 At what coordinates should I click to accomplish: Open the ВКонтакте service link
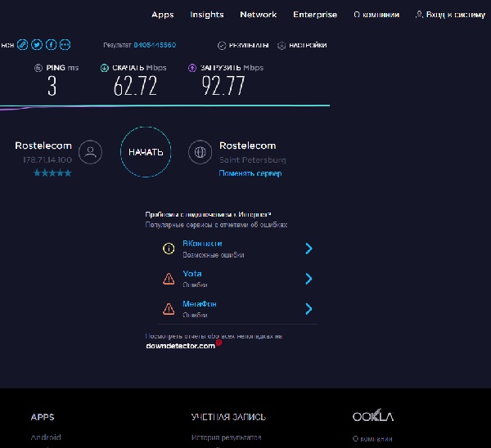202,244
